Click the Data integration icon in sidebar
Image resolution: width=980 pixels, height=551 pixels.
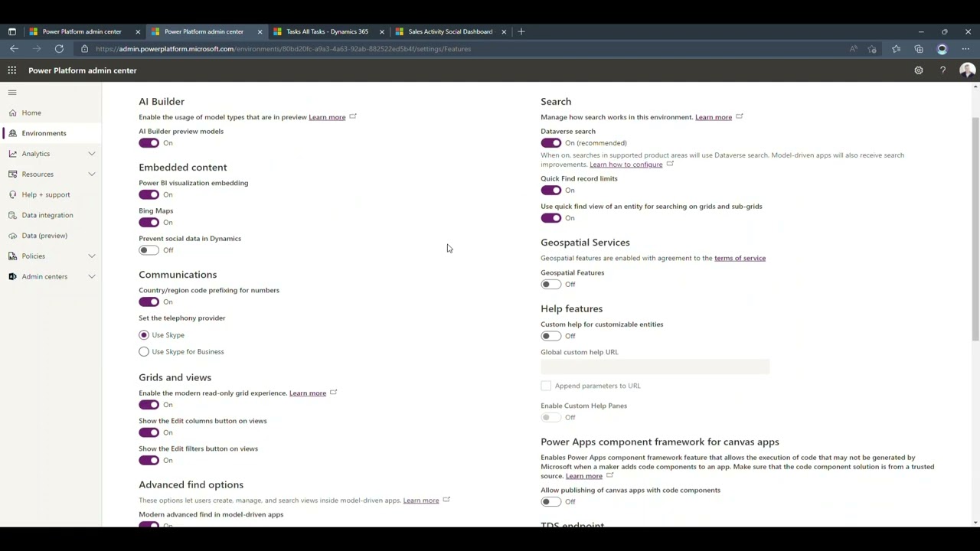[12, 215]
